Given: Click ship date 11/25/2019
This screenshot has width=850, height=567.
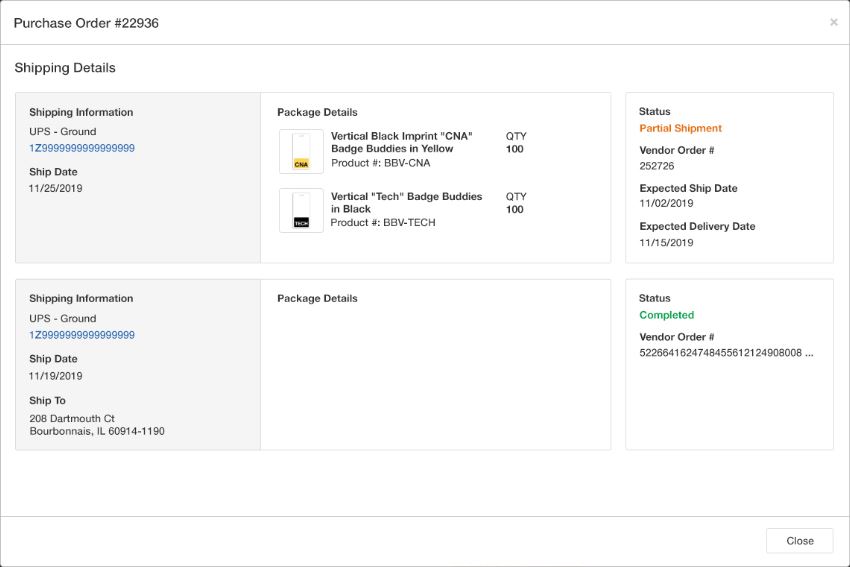Looking at the screenshot, I should tap(56, 188).
